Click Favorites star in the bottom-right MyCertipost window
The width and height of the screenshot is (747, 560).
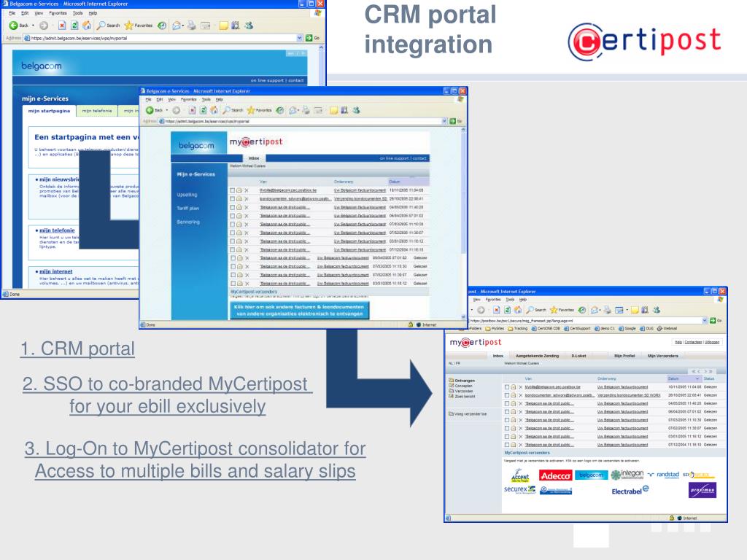point(554,310)
